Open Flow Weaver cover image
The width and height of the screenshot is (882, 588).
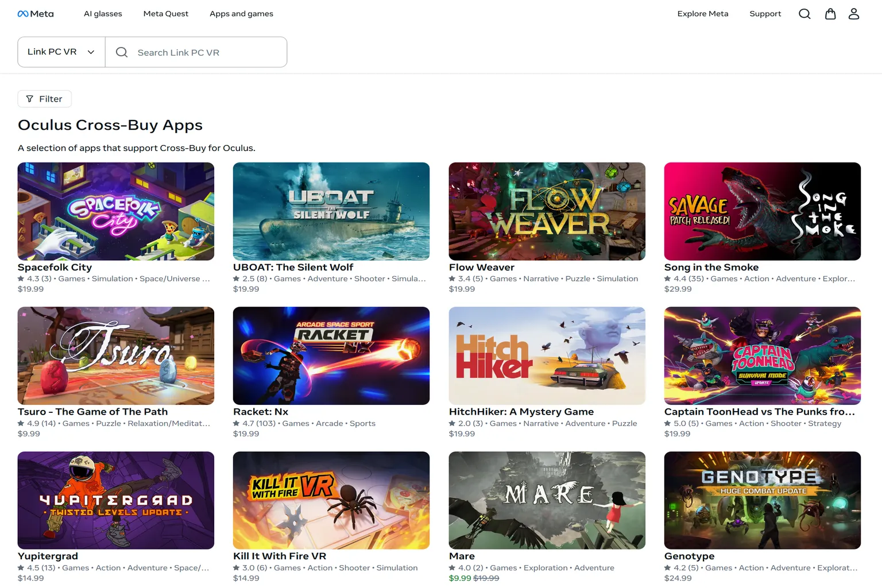[x=547, y=211]
